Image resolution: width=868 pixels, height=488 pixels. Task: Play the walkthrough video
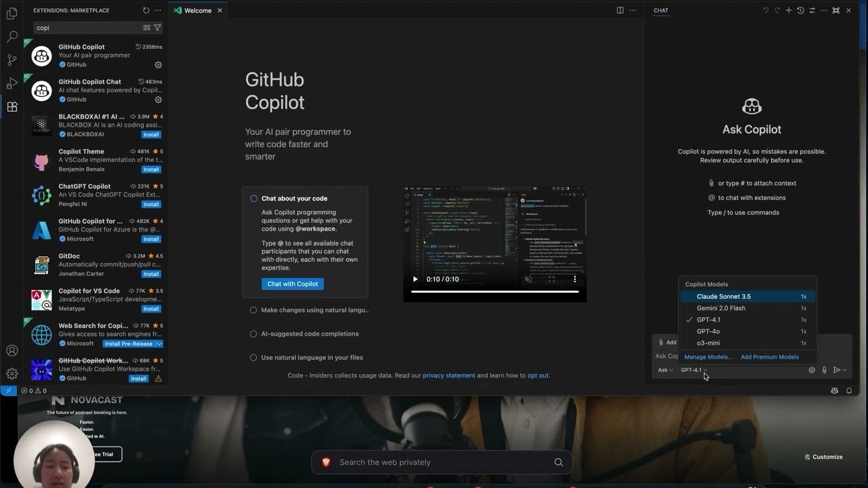[415, 279]
